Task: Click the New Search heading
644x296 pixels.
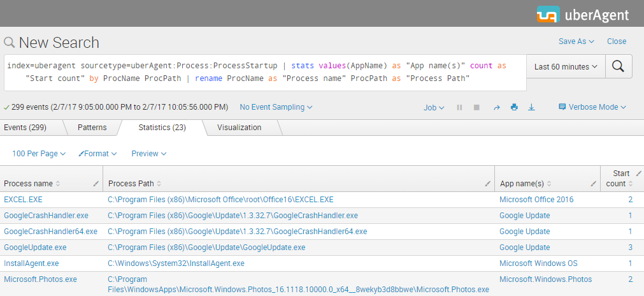Action: click(x=59, y=42)
